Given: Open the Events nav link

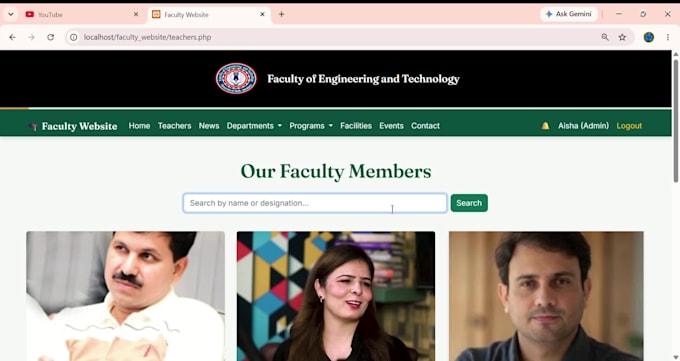Looking at the screenshot, I should 391,126.
